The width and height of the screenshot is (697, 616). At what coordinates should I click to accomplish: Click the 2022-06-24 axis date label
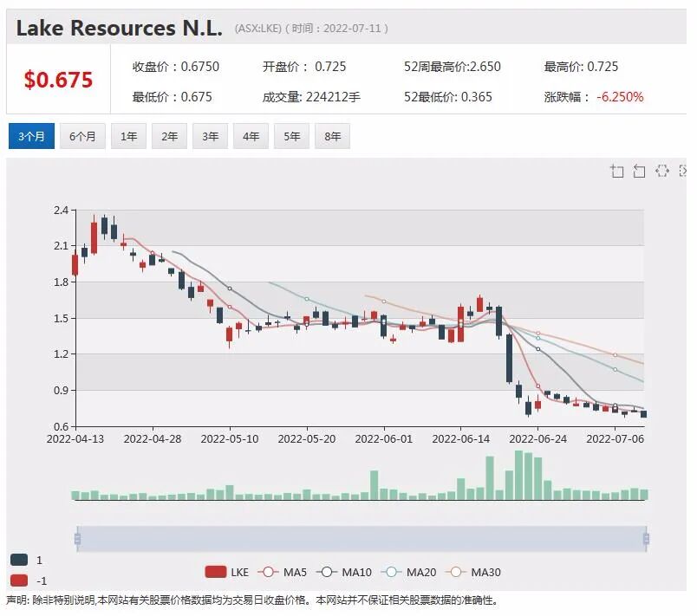tap(537, 438)
